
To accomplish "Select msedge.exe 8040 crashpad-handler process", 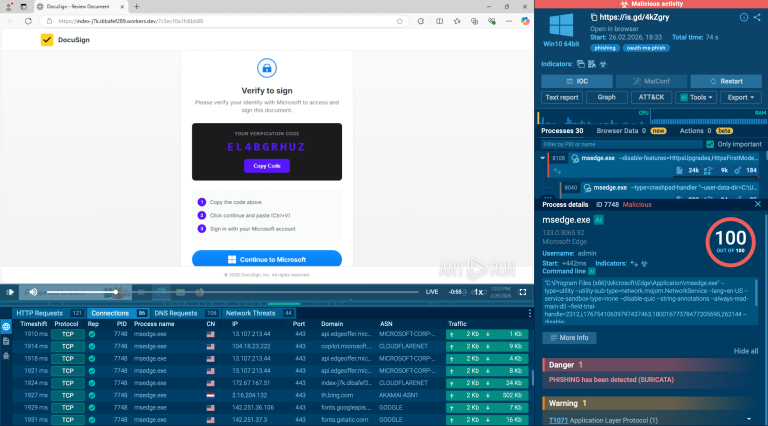I will [660, 188].
